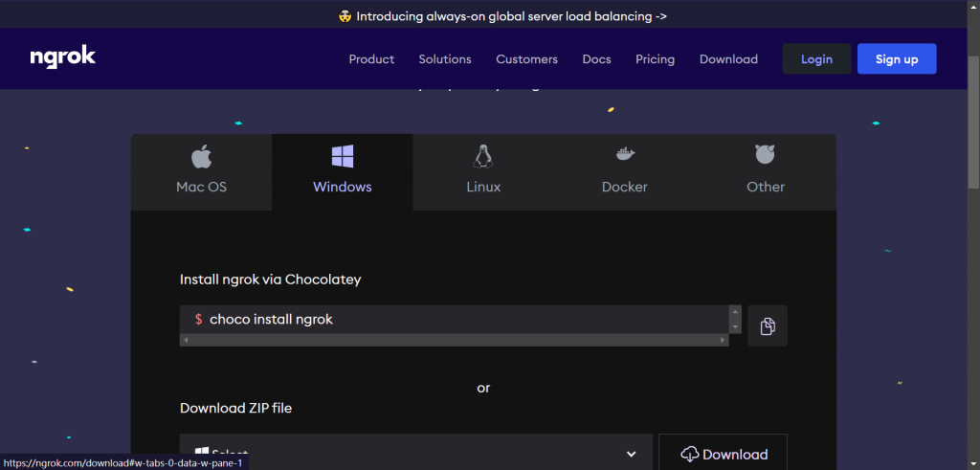Click the Docker whale icon
The image size is (980, 470).
pyautogui.click(x=625, y=154)
